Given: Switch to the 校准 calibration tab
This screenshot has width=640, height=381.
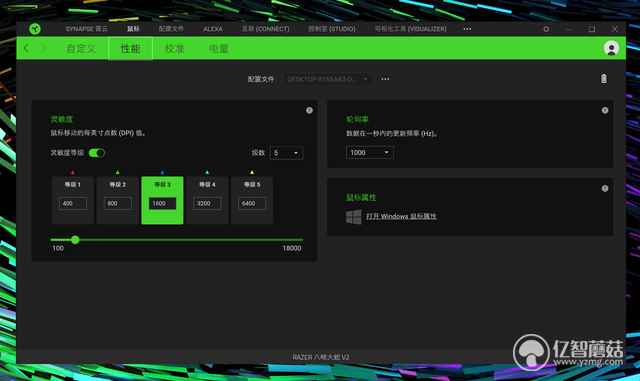Looking at the screenshot, I should pos(174,49).
